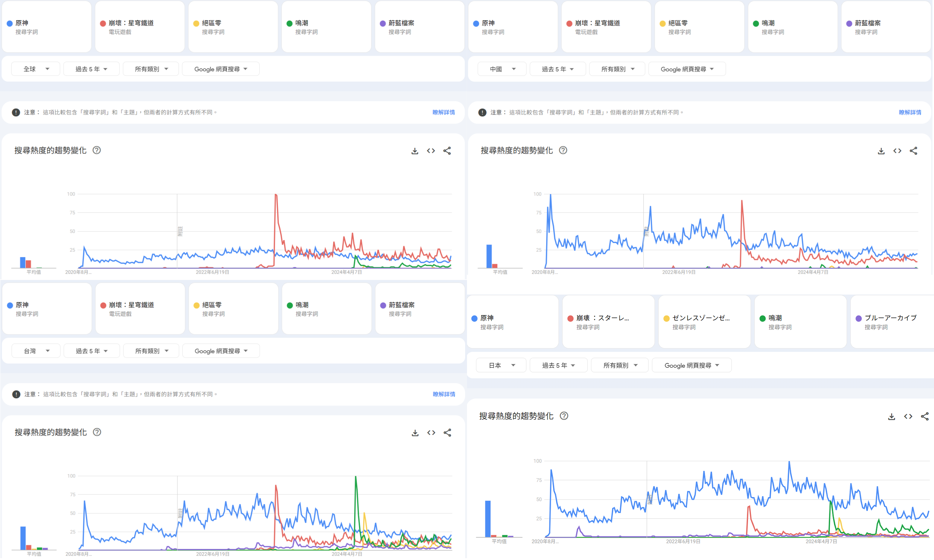Open 所有類別 dropdown in Japan (日本) panel
This screenshot has height=560, width=934.
point(619,365)
